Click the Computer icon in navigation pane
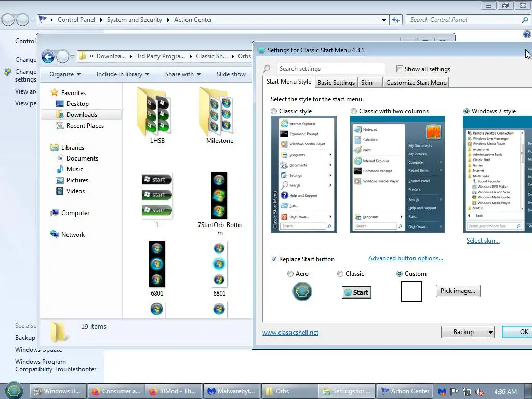Image resolution: width=532 pixels, height=399 pixels. pyautogui.click(x=54, y=212)
